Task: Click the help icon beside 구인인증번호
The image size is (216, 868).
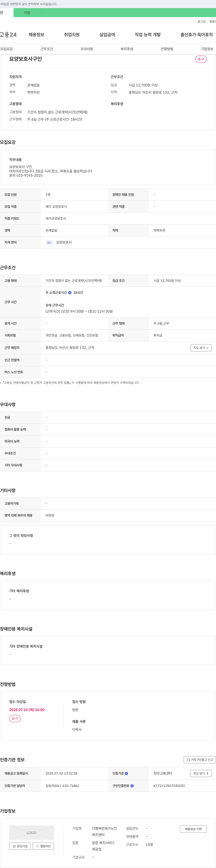Action: [132, 785]
